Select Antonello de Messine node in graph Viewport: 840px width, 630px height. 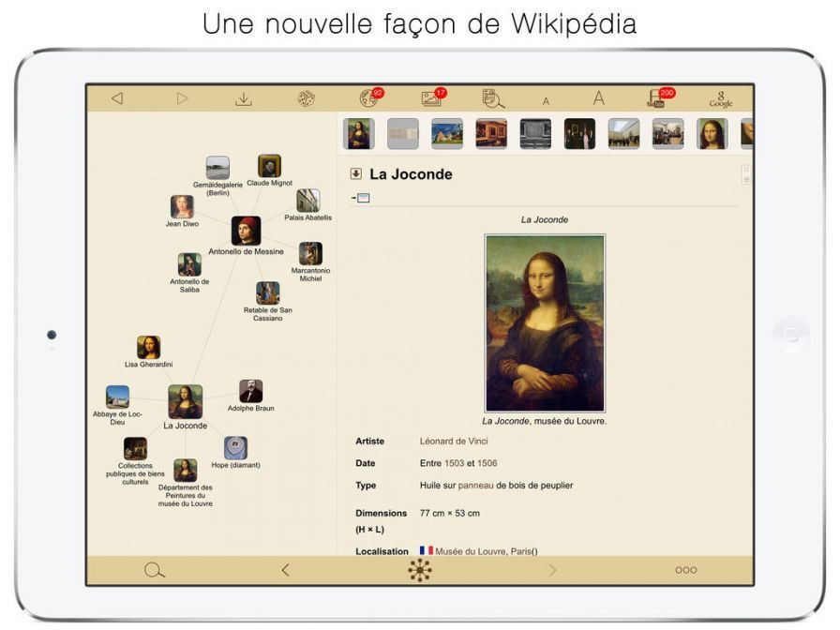click(246, 231)
